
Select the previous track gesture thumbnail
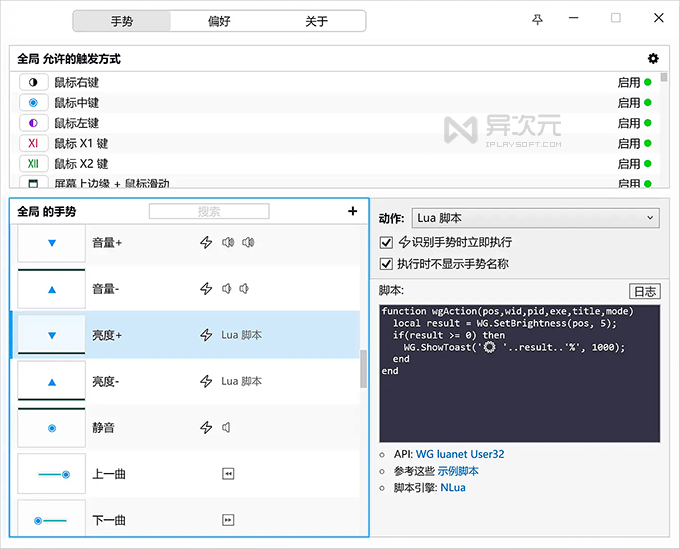point(51,474)
